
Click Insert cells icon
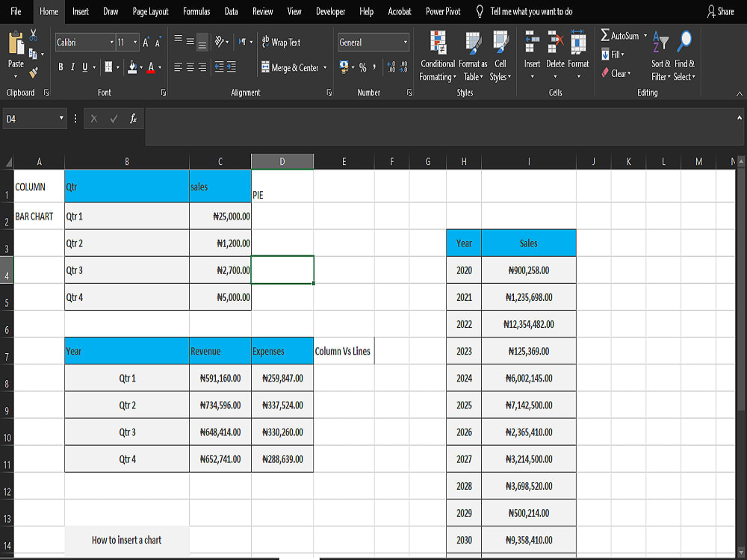click(x=532, y=41)
